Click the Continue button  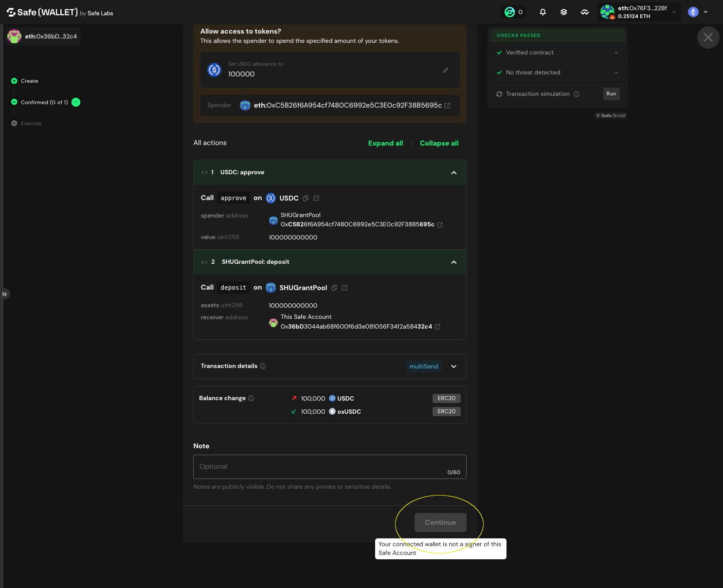440,522
